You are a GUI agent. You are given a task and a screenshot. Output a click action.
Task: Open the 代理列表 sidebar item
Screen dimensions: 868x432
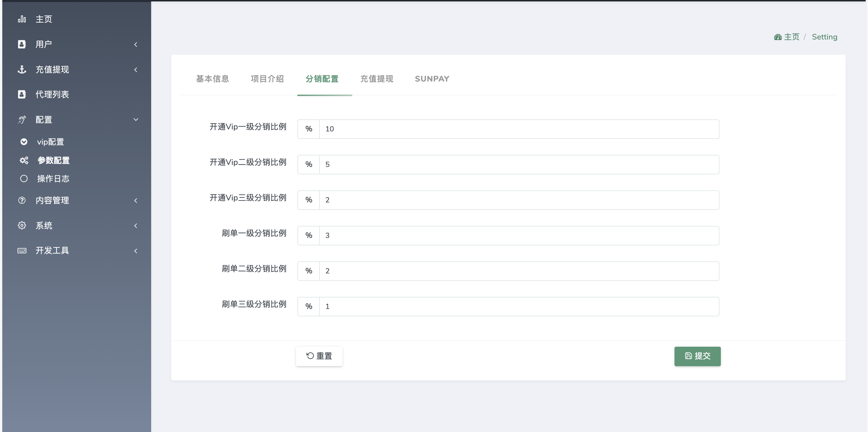pyautogui.click(x=77, y=94)
